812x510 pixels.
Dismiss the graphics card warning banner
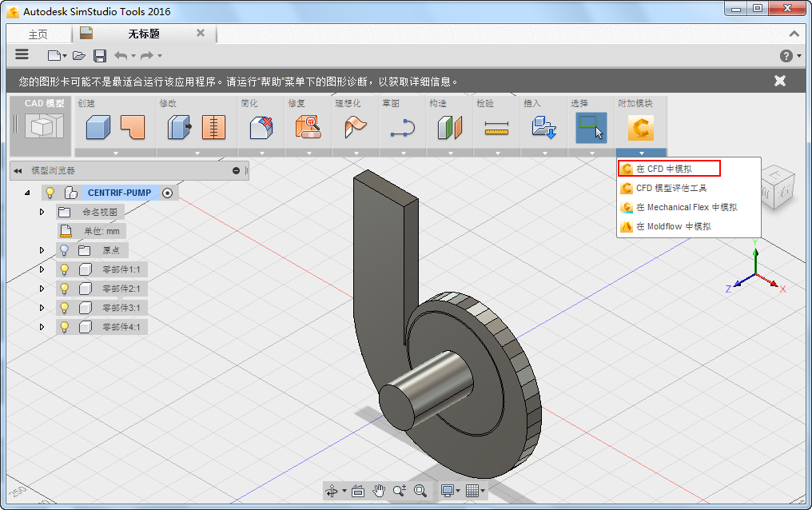click(x=779, y=82)
